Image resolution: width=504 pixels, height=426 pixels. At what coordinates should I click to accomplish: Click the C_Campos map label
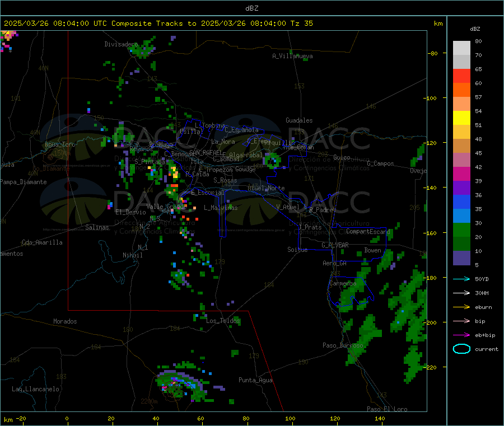pos(381,163)
